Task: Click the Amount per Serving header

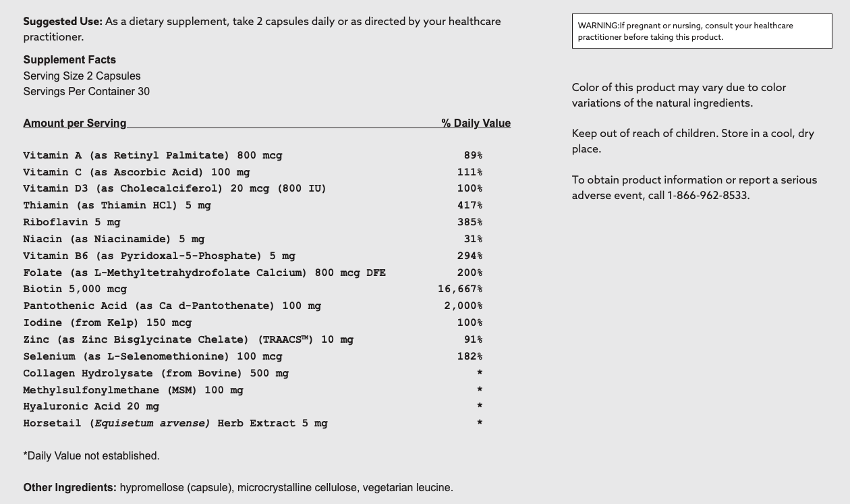Action: point(75,123)
